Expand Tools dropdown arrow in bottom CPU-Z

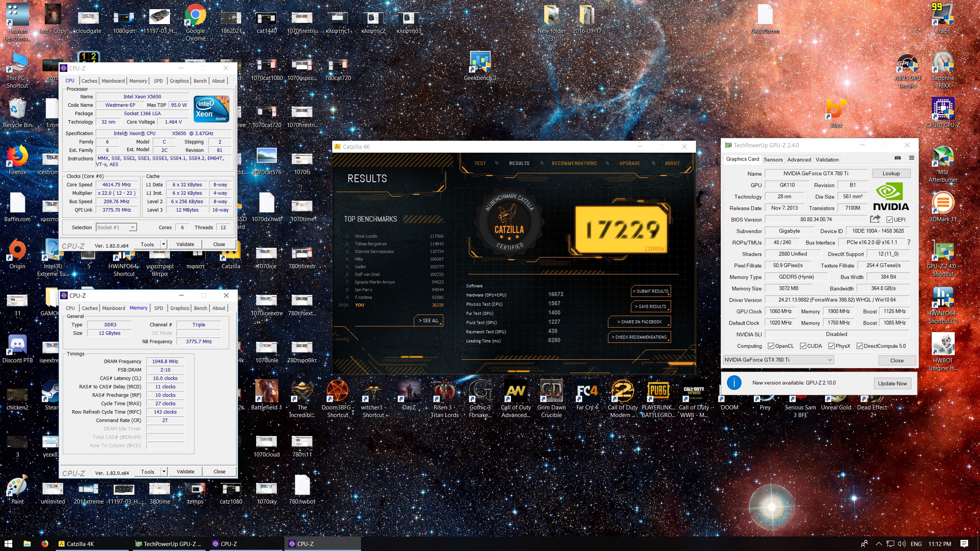click(164, 471)
